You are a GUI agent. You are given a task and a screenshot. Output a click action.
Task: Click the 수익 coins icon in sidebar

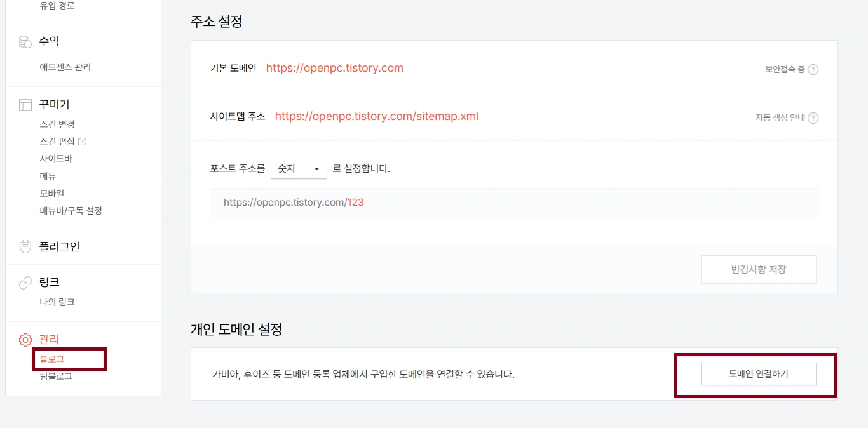(25, 42)
